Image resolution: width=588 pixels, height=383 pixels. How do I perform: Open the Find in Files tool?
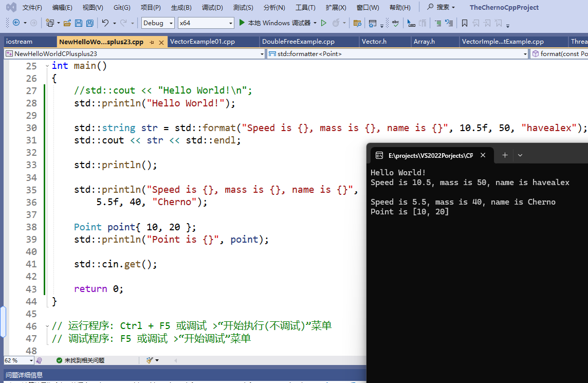357,23
